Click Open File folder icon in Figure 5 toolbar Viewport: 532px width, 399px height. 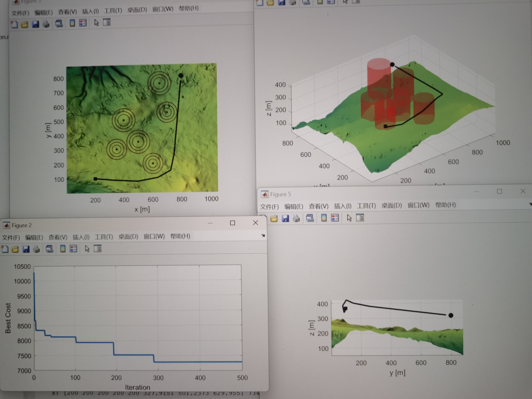point(274,218)
